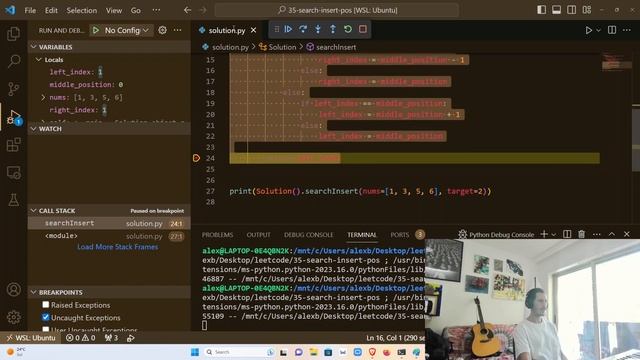
Task: Open the Extensions view
Action: pyautogui.click(x=13, y=144)
